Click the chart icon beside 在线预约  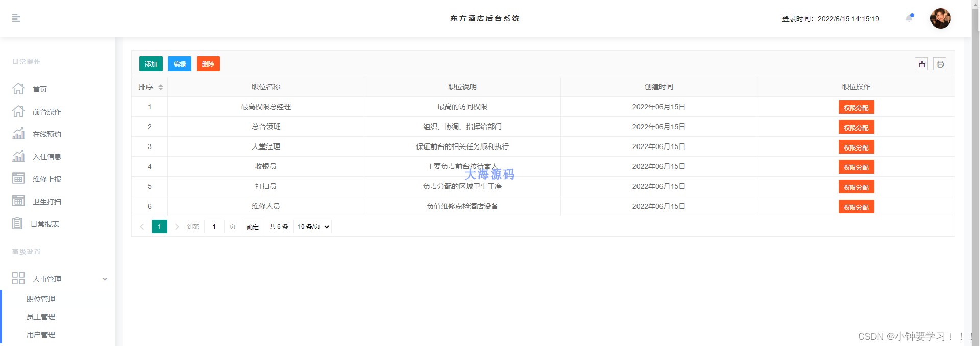pos(18,134)
